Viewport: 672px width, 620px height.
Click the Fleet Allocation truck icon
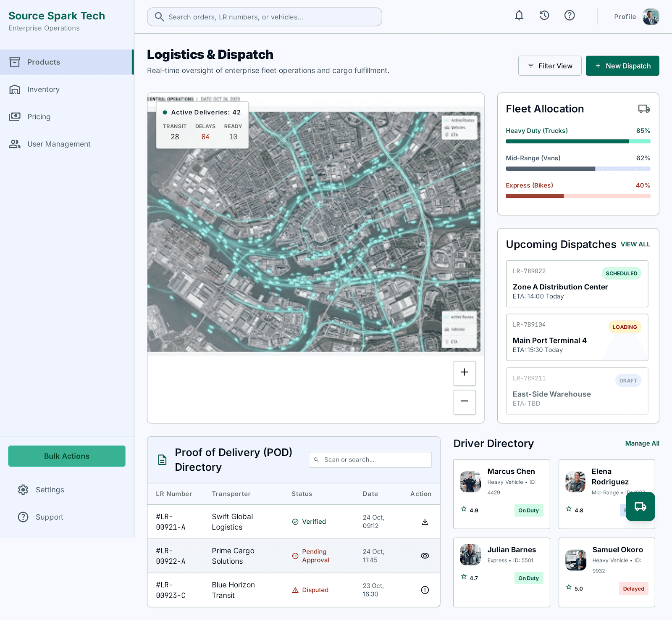click(644, 109)
